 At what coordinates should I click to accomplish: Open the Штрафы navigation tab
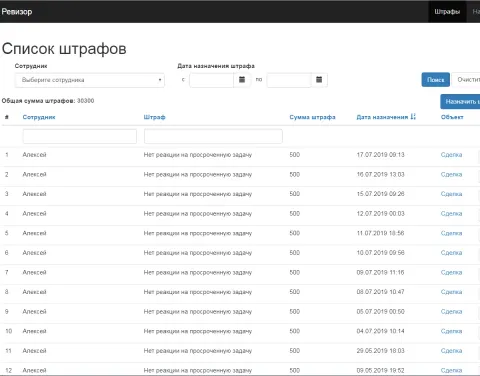[447, 12]
